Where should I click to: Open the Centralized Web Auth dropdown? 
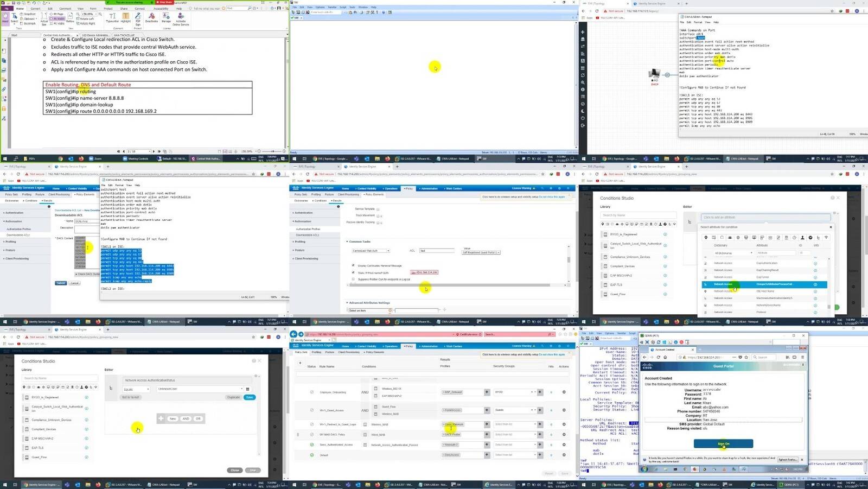point(371,251)
